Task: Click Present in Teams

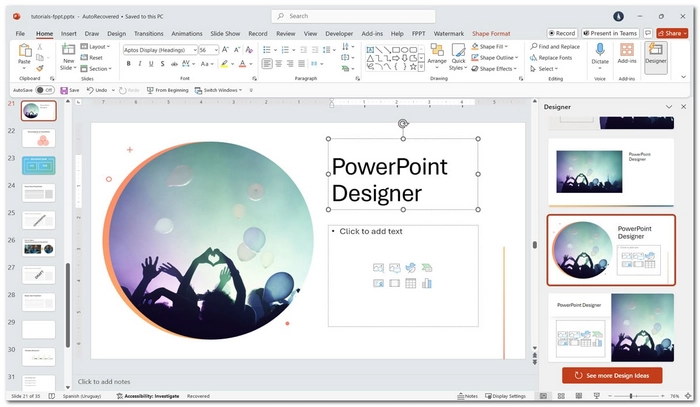Action: coord(610,33)
